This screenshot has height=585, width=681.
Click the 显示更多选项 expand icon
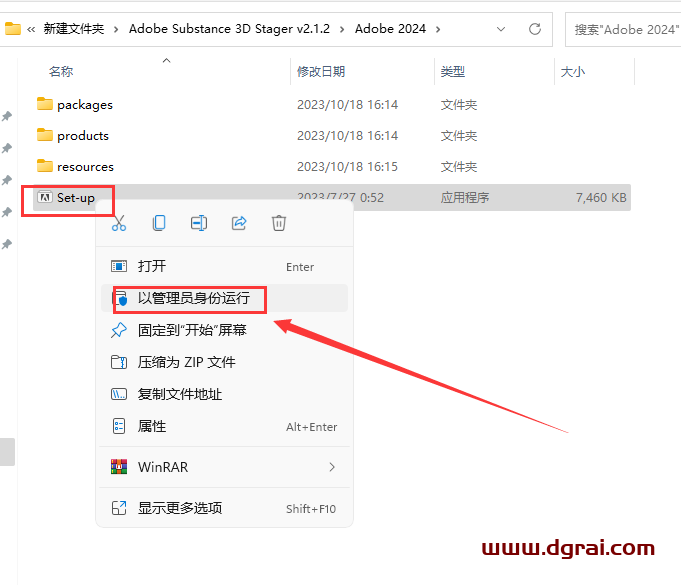tap(119, 508)
